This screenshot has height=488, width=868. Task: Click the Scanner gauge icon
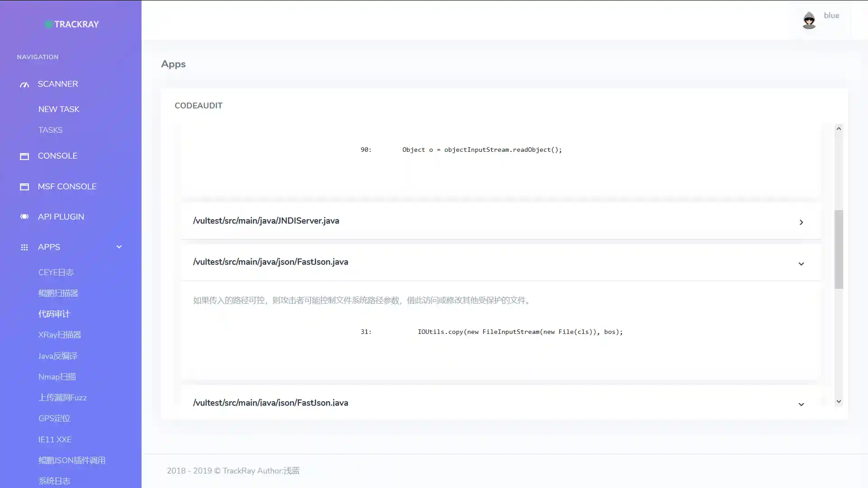pyautogui.click(x=24, y=84)
